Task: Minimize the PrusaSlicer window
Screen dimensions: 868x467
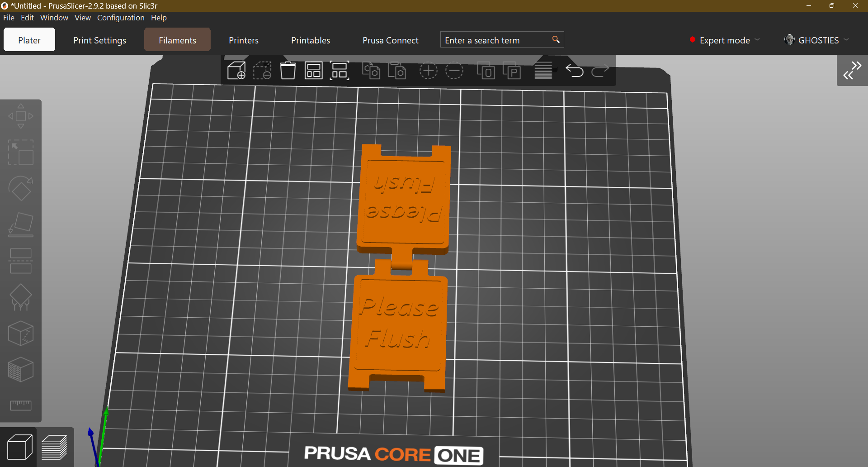Action: [809, 5]
